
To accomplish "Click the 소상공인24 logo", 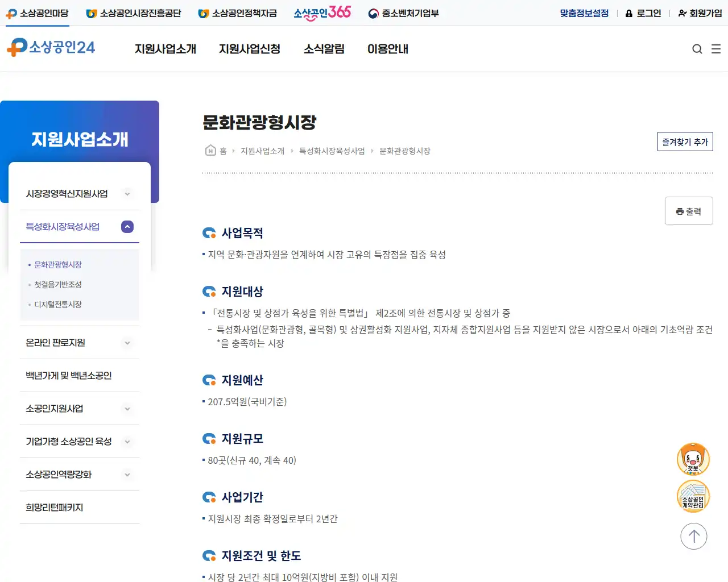I will [x=51, y=48].
